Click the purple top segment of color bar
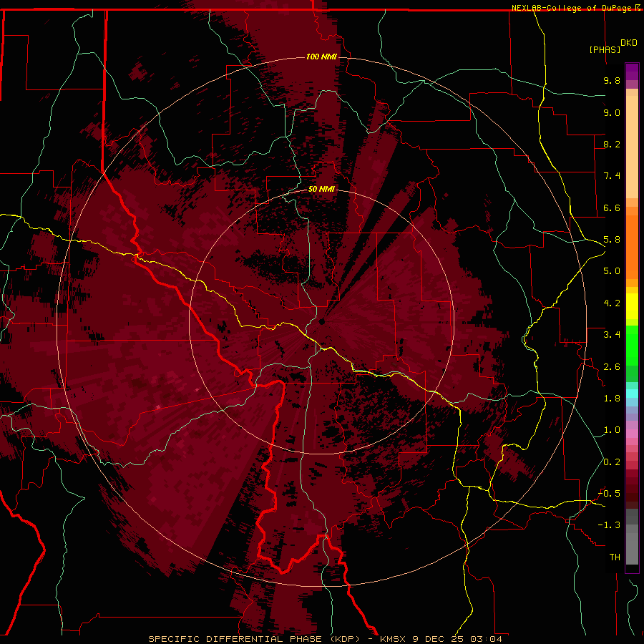 632,72
